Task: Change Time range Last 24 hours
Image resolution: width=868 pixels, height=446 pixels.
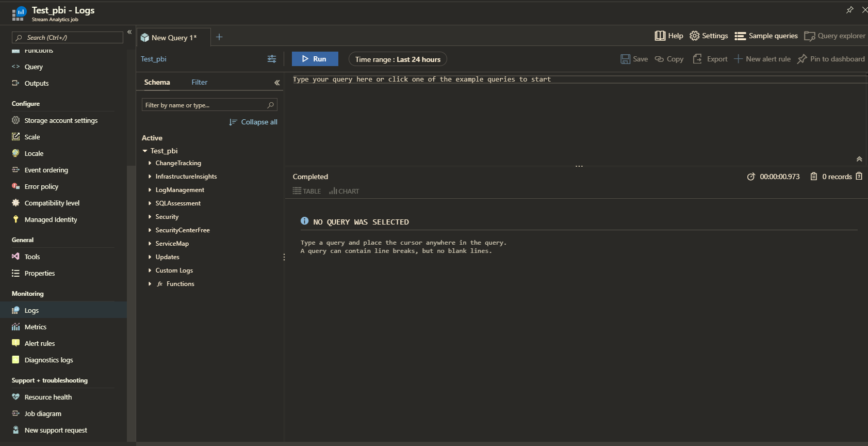Action: pos(398,59)
